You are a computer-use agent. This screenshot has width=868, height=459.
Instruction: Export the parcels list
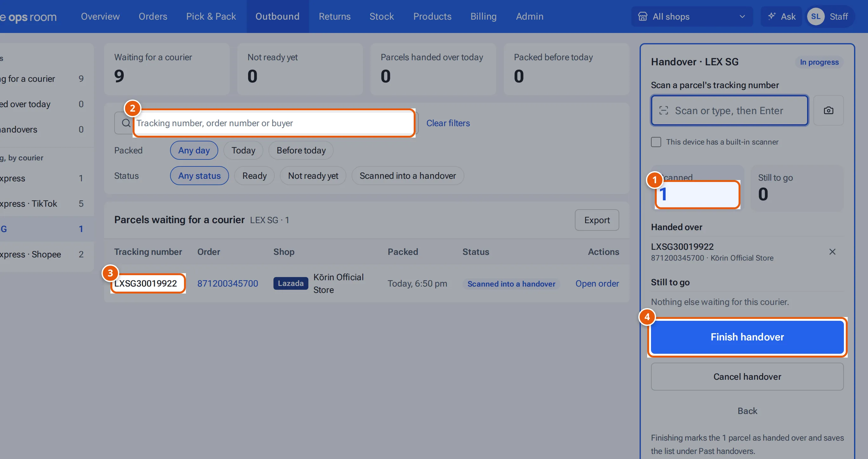[x=596, y=220]
